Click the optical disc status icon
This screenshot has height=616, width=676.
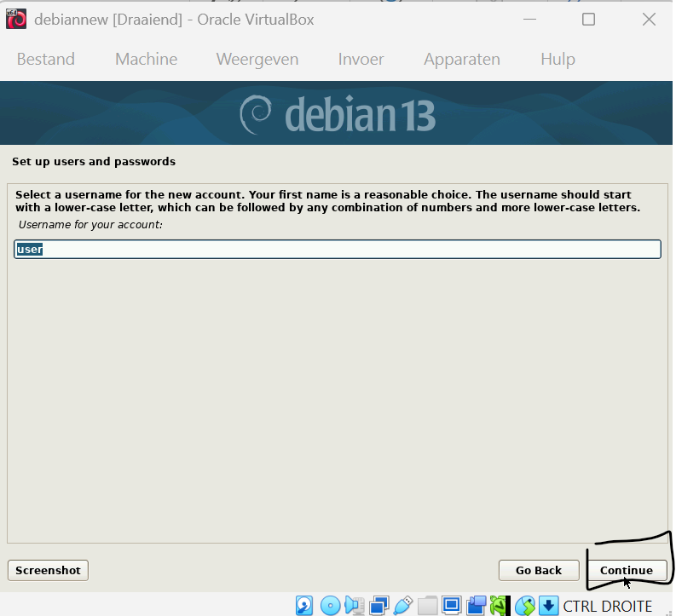tap(330, 606)
